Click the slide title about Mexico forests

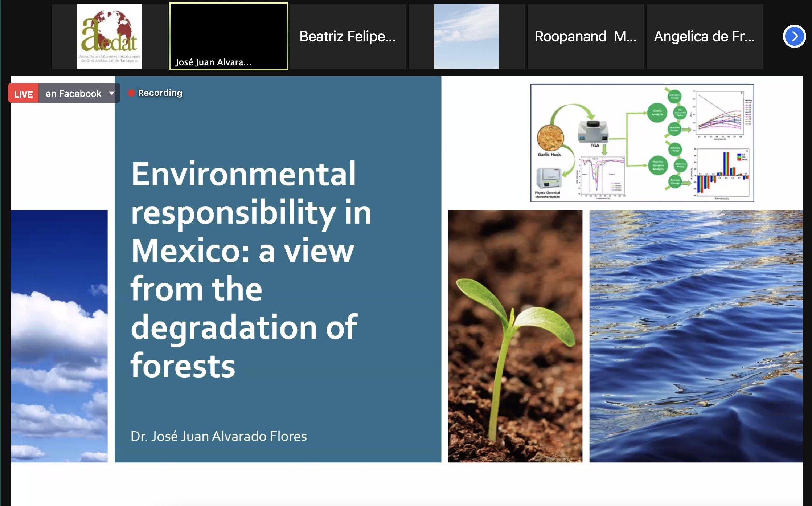pos(250,269)
